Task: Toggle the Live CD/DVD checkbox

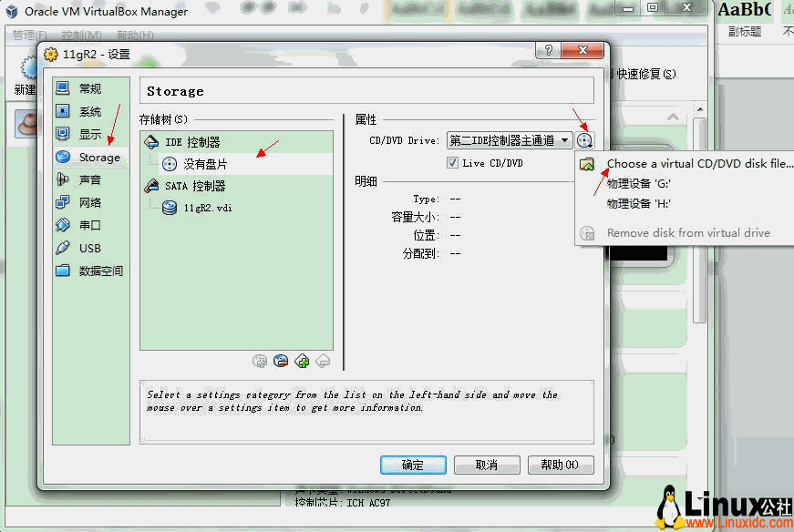Action: point(452,163)
